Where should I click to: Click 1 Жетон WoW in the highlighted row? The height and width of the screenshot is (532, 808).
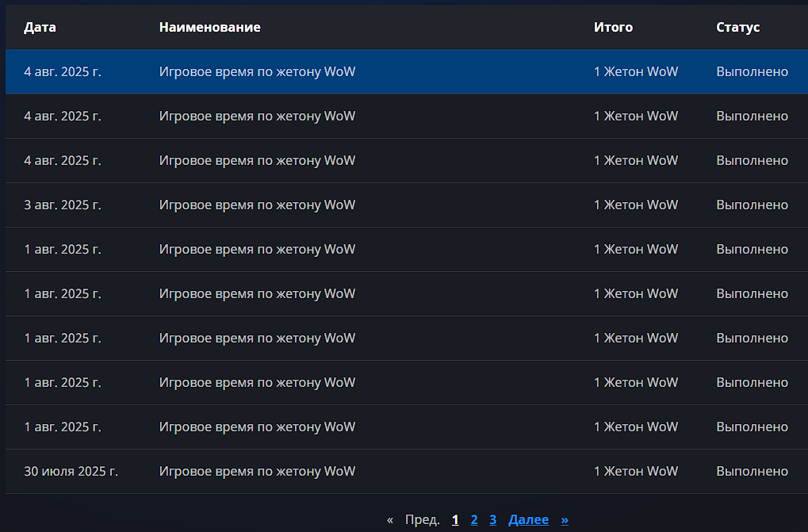(635, 71)
